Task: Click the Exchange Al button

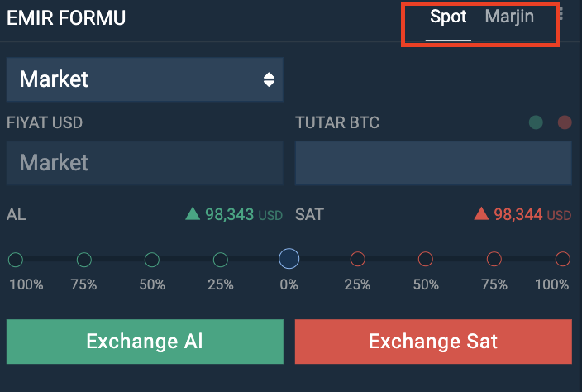Action: 145,342
